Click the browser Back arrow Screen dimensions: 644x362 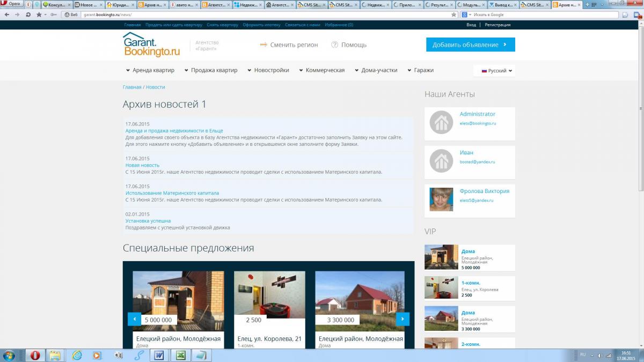tap(6, 14)
